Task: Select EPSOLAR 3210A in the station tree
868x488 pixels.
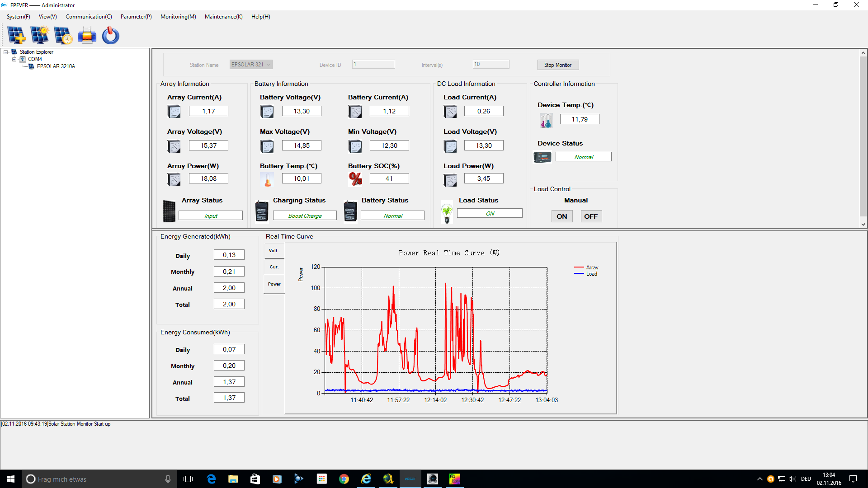Action: 56,66
